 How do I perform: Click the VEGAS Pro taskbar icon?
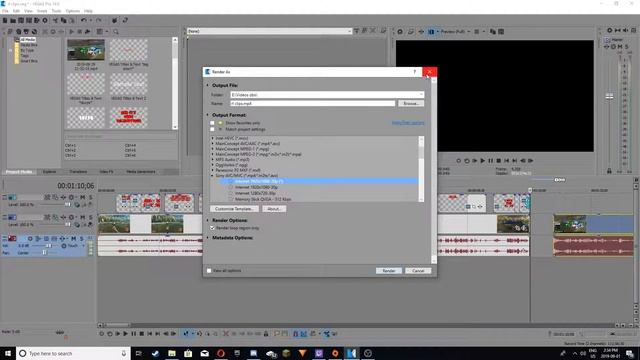coord(351,353)
